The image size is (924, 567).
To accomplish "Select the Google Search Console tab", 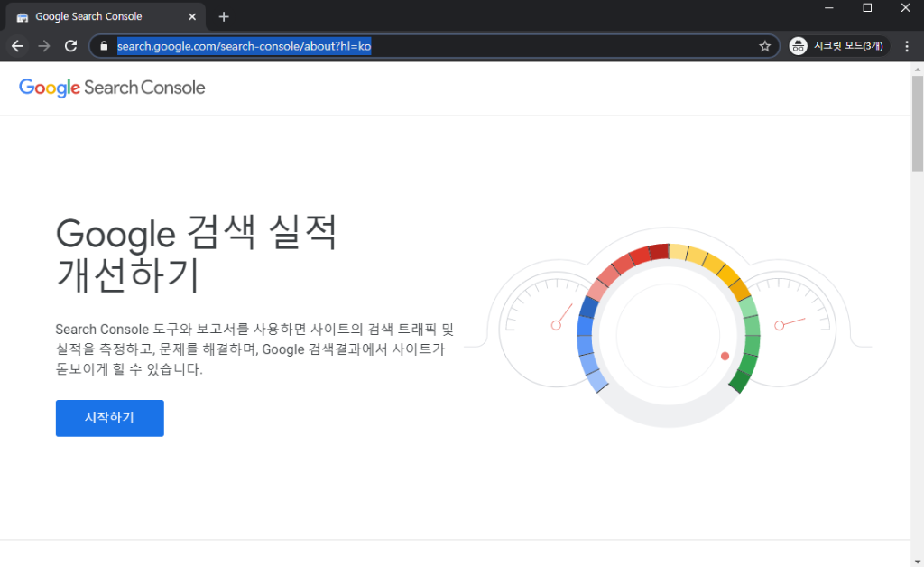I will [x=106, y=16].
